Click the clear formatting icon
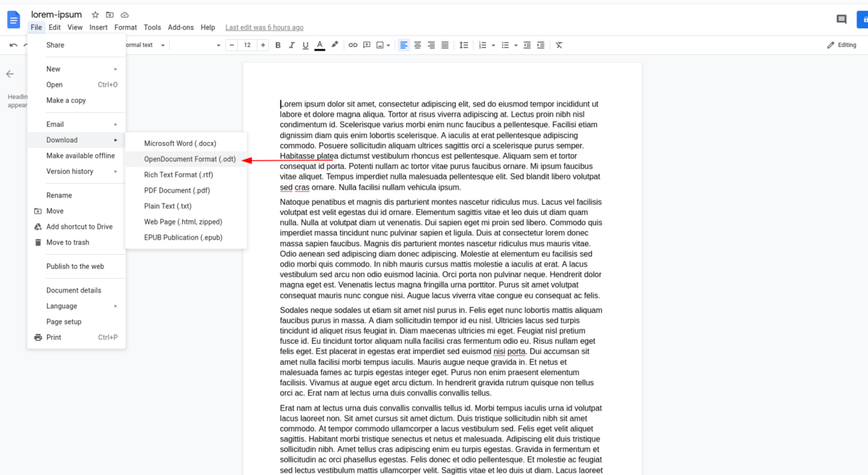This screenshot has height=475, width=868. 559,45
